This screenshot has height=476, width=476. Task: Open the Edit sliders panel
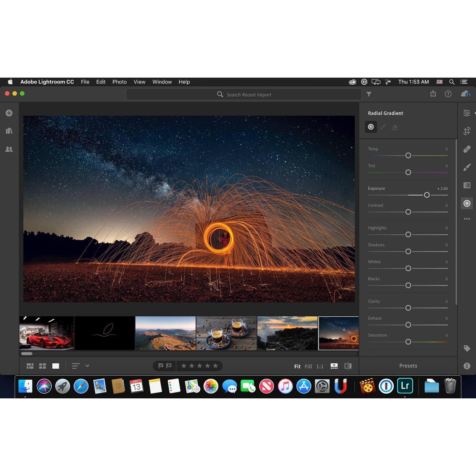click(x=467, y=113)
